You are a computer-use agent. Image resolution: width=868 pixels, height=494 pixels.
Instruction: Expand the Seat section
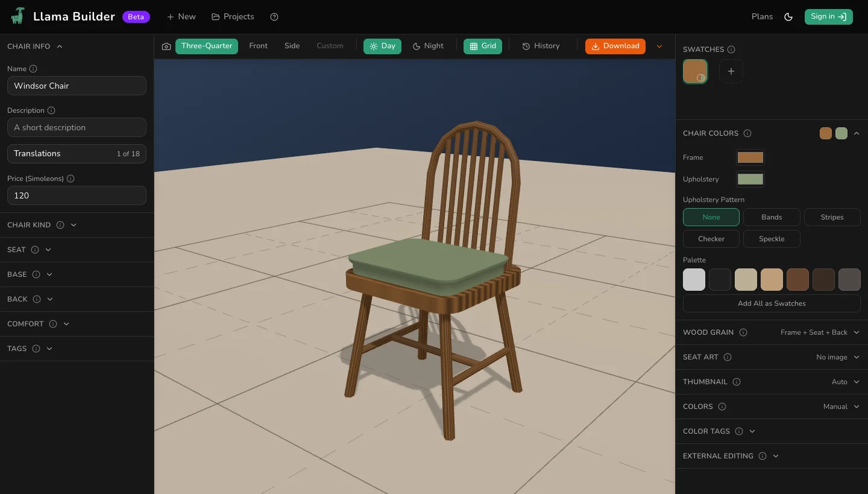coord(48,250)
